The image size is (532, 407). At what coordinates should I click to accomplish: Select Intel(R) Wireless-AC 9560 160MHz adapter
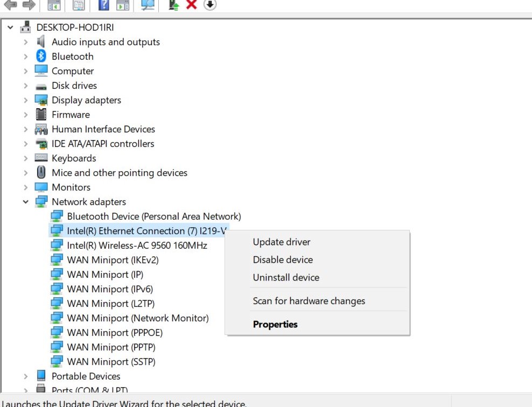[x=137, y=245]
